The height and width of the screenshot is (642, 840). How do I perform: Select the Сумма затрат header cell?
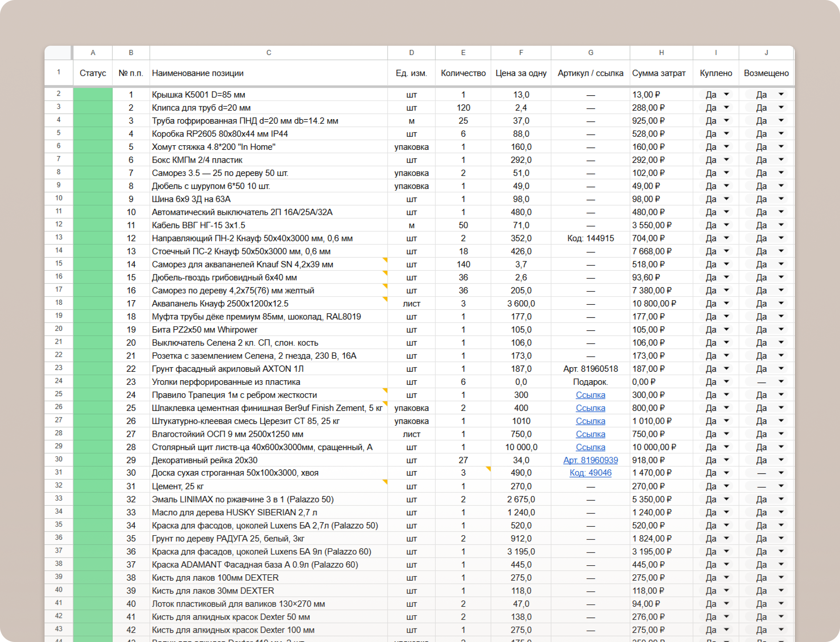click(661, 73)
